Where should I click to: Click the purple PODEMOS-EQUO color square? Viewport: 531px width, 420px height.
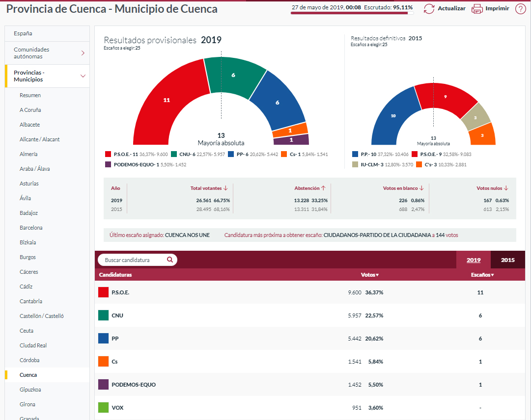(103, 385)
